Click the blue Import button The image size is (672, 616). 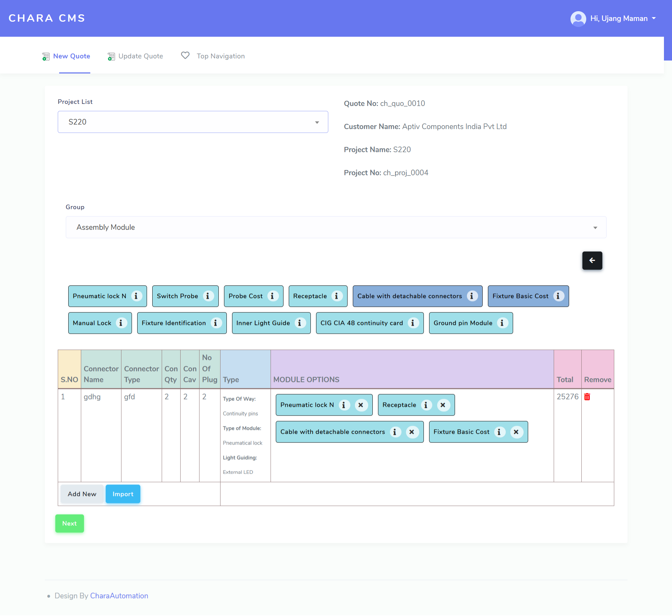coord(123,494)
